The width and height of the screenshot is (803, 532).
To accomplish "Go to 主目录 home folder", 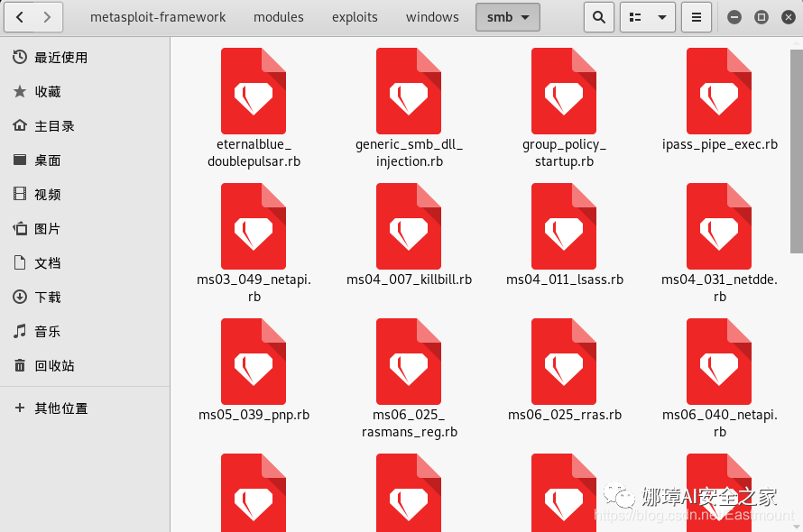I will point(85,126).
